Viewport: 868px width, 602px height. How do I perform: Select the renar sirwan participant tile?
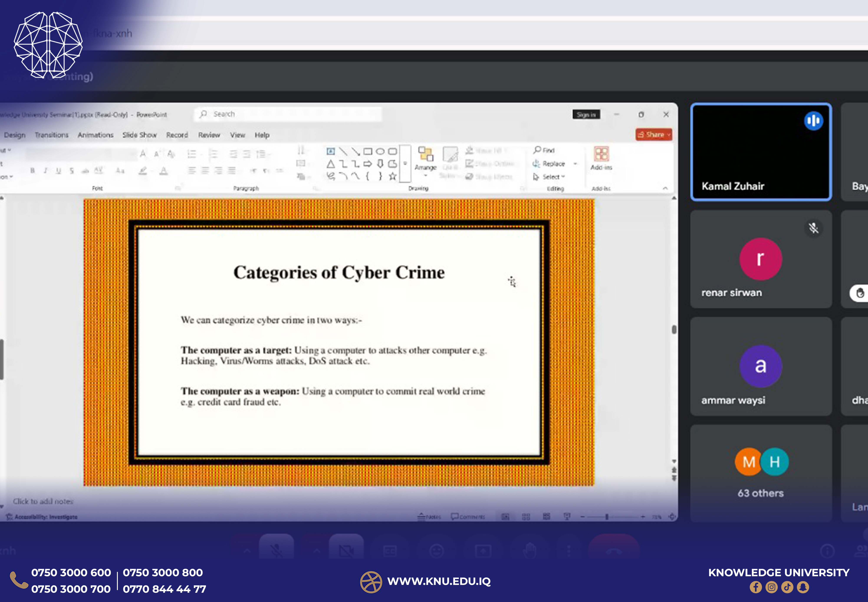click(x=761, y=259)
